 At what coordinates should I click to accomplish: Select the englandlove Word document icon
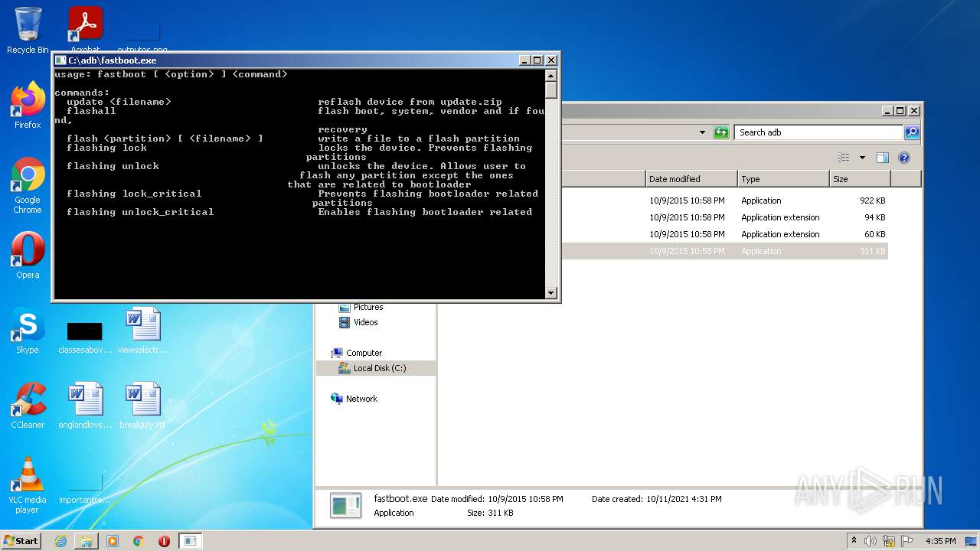click(x=85, y=406)
